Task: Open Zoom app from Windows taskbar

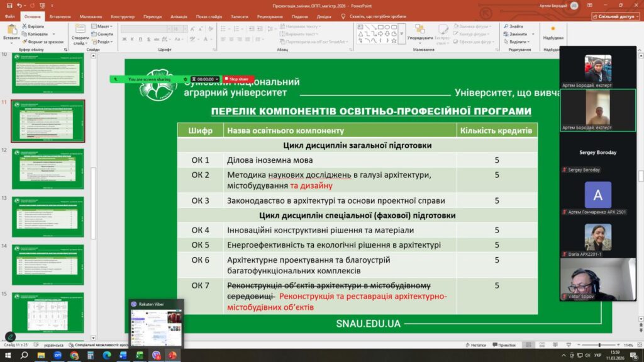Action: coord(58,355)
